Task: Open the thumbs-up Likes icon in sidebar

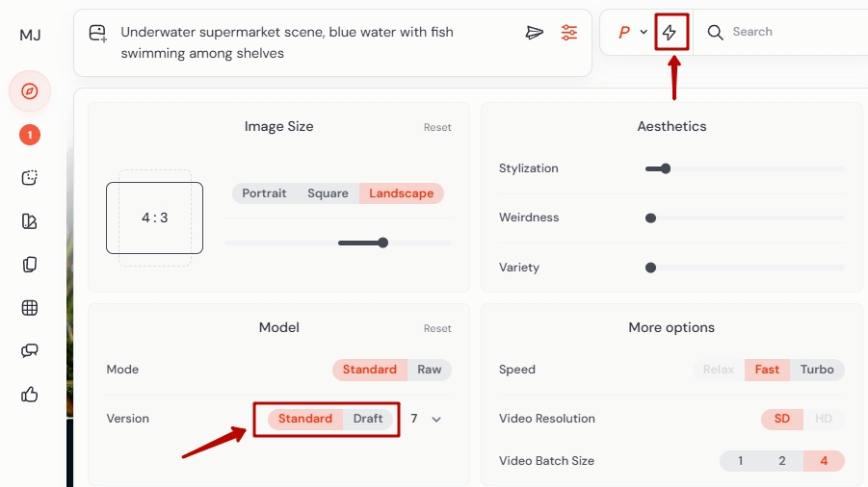Action: tap(30, 394)
